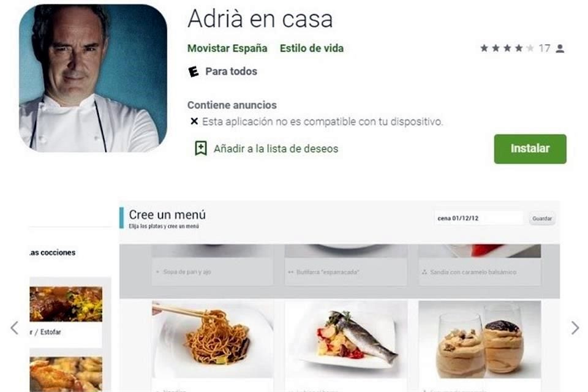Click the reviewers person icon

tap(560, 48)
